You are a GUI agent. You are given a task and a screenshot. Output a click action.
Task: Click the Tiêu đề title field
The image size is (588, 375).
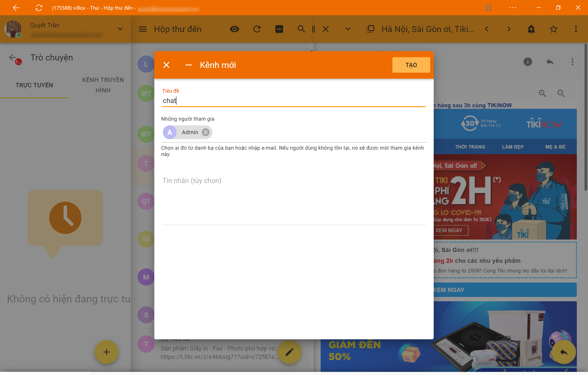tap(294, 101)
